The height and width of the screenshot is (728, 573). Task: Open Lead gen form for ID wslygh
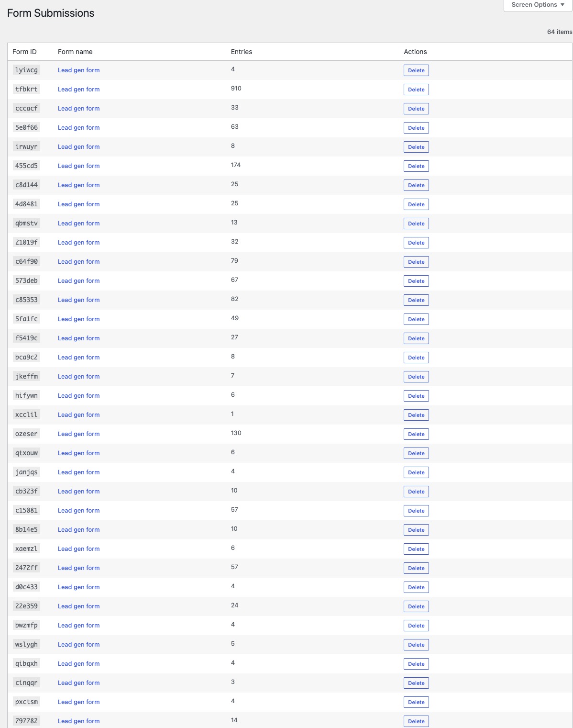79,645
